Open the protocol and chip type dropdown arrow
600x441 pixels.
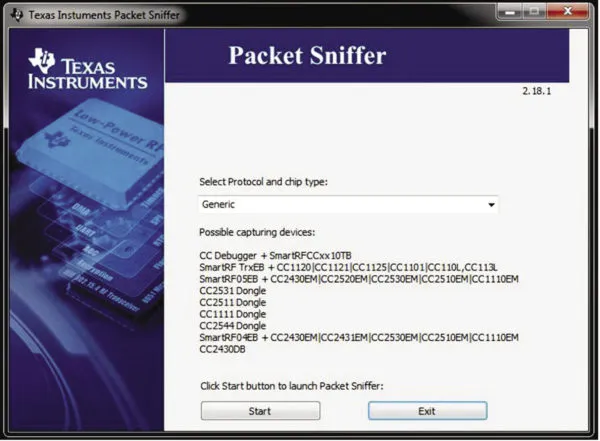coord(491,204)
